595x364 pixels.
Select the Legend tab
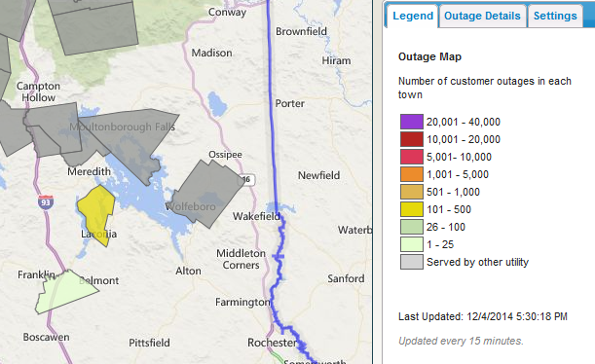click(x=413, y=16)
